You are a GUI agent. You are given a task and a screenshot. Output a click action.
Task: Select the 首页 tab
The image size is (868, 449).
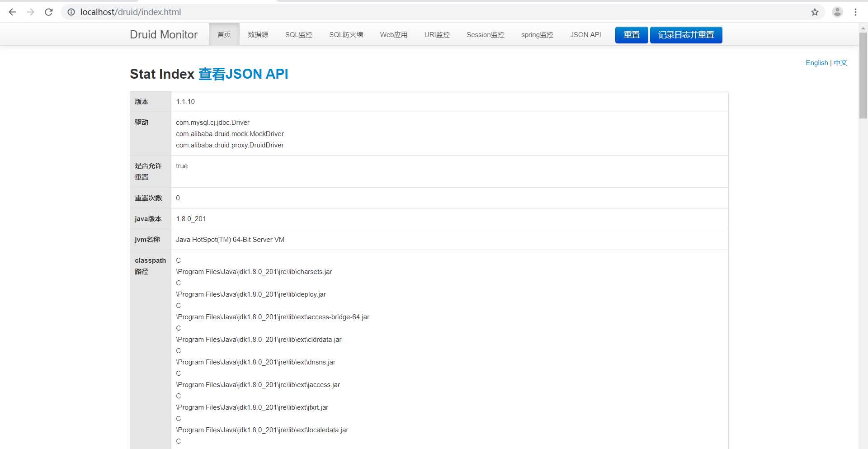pos(224,35)
